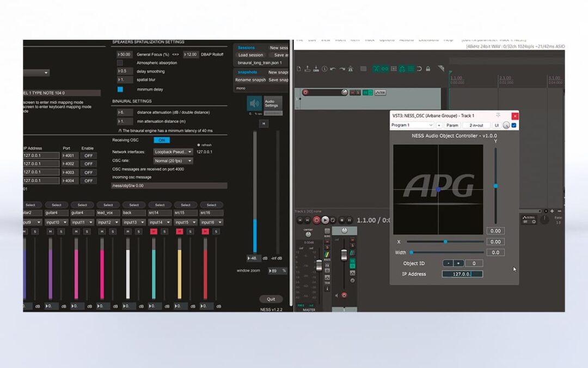This screenshot has height=368, width=588.
Task: Click the Object ID plus stepper
Action: (x=458, y=263)
